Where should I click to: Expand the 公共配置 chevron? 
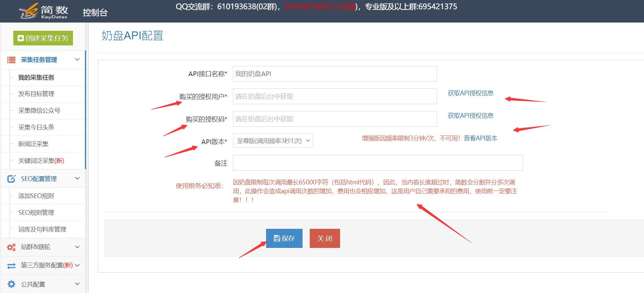77,284
